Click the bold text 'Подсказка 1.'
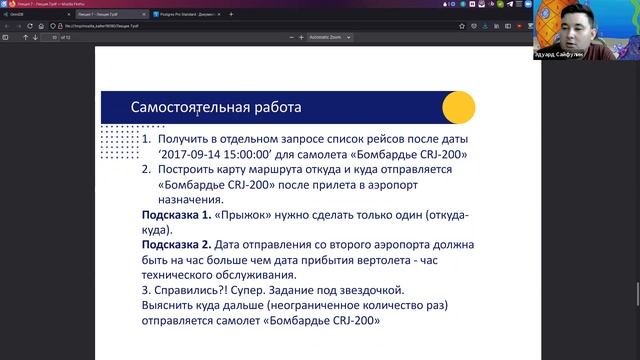 pos(177,215)
